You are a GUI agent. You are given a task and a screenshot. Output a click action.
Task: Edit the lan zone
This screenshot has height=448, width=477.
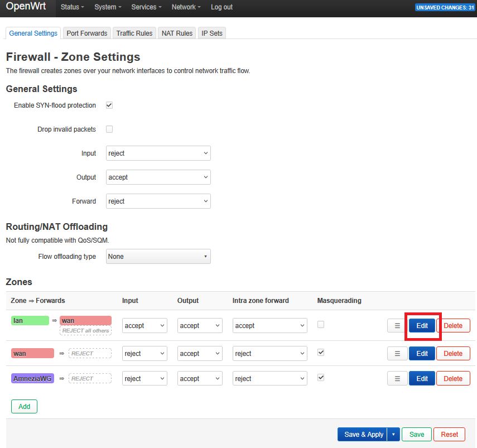point(422,326)
